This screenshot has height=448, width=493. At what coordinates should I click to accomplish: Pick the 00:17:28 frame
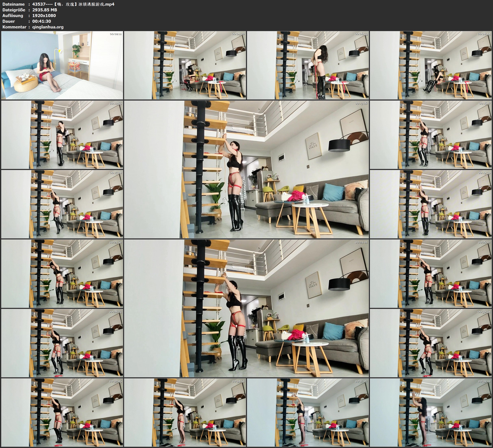(x=62, y=204)
